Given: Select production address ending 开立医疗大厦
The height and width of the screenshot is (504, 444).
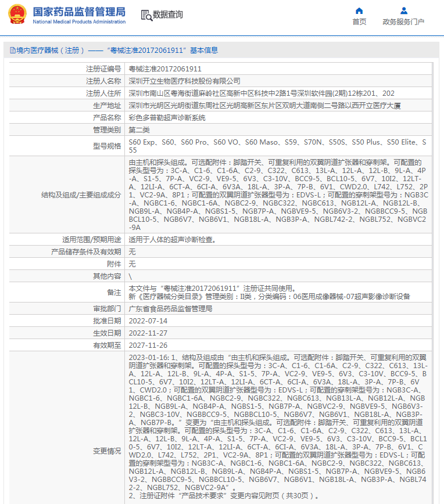Looking at the screenshot, I should pyautogui.click(x=265, y=106).
